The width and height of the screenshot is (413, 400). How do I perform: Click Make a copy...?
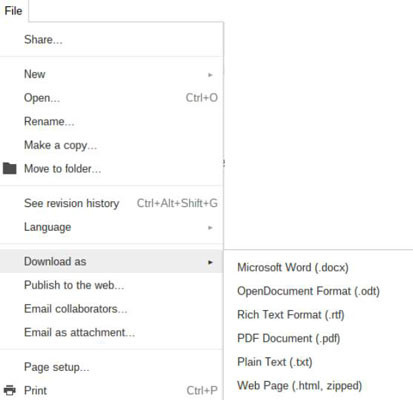(x=60, y=145)
